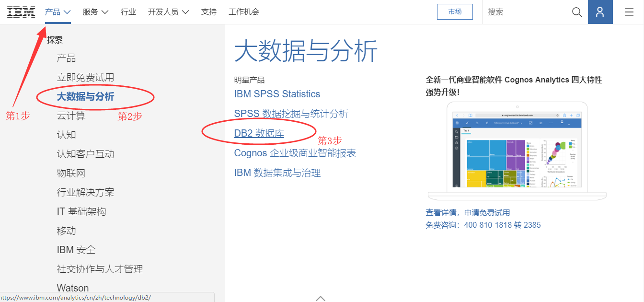Select 大数据与分析 in the sidebar
This screenshot has height=302, width=644.
pyautogui.click(x=85, y=96)
